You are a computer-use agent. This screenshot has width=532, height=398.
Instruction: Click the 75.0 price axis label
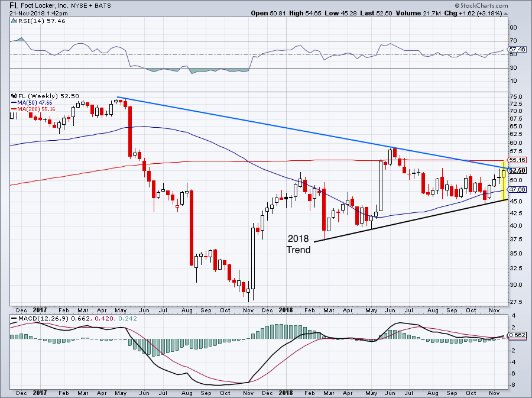point(515,97)
